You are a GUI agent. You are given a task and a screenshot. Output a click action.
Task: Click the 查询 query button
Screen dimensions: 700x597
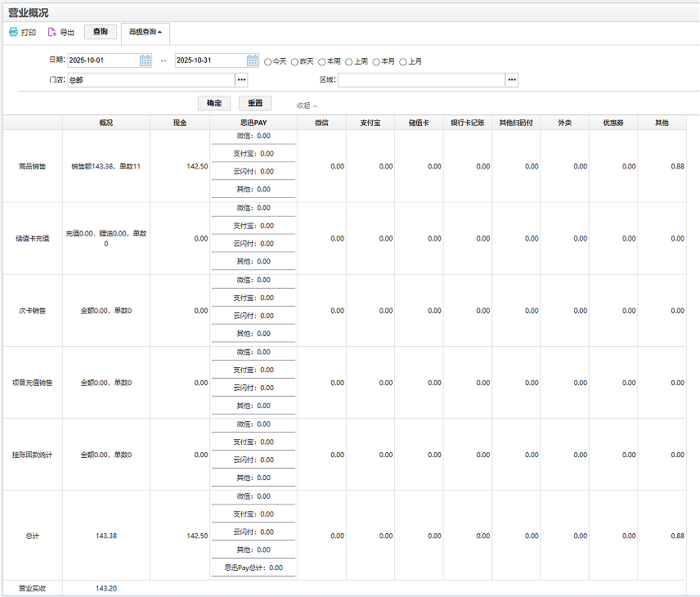point(100,32)
